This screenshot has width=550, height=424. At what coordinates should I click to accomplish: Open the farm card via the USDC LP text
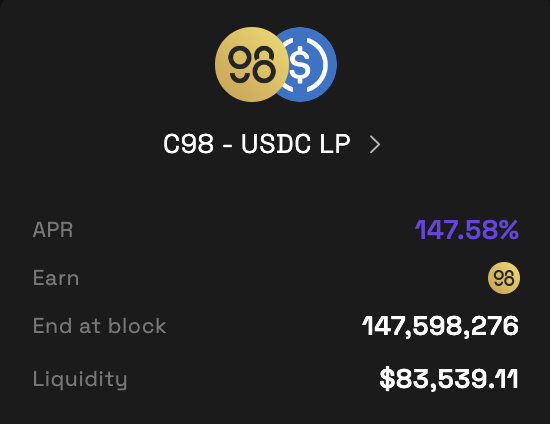point(295,144)
